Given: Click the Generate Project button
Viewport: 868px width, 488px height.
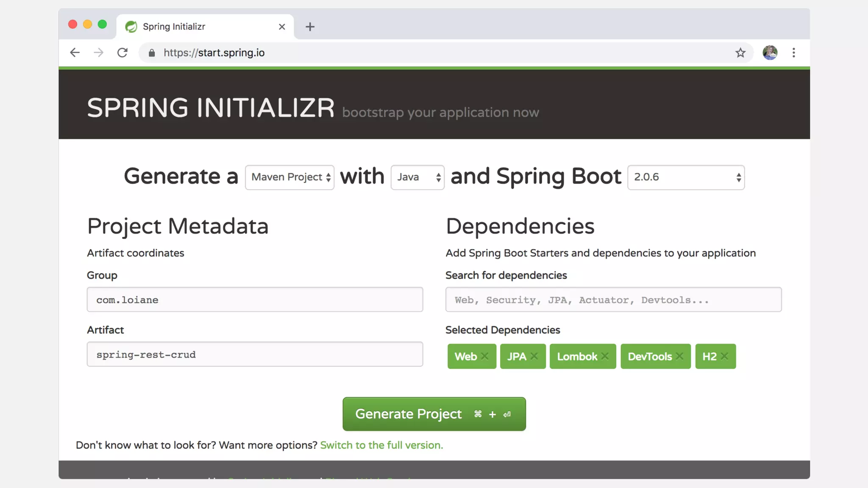Looking at the screenshot, I should [x=434, y=414].
